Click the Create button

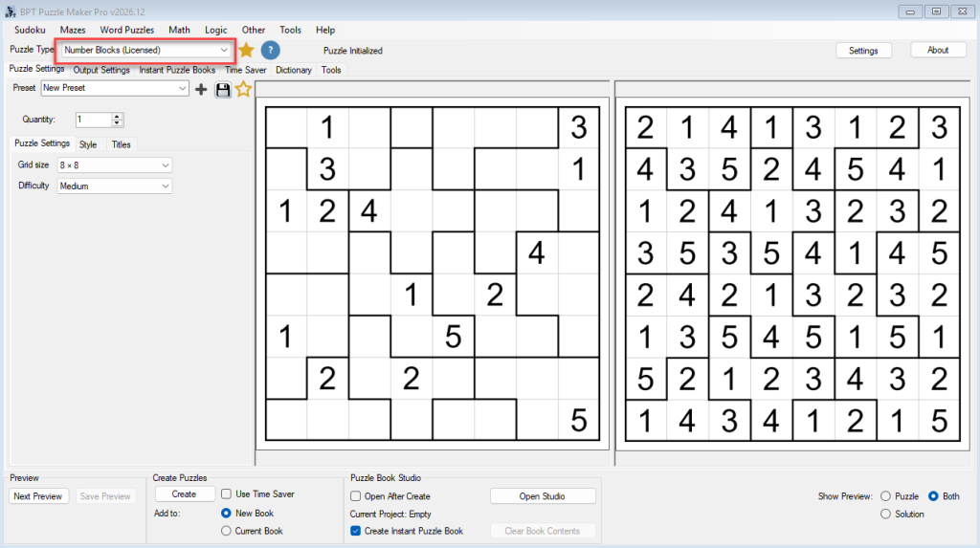184,494
